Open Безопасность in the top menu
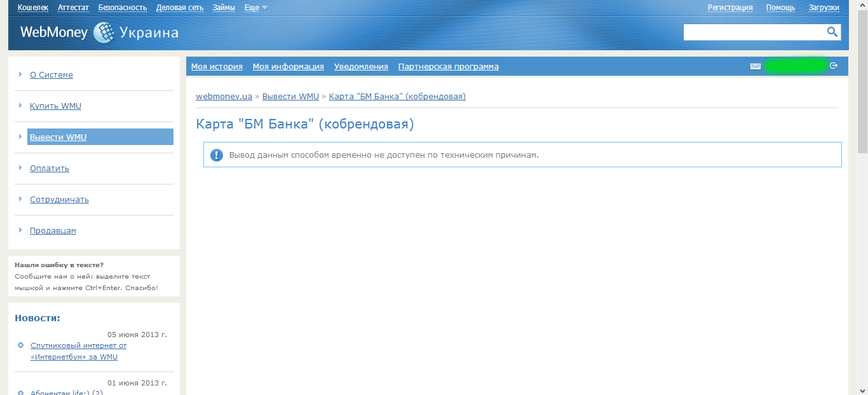Screen dimensions: 868x395 coord(123,8)
